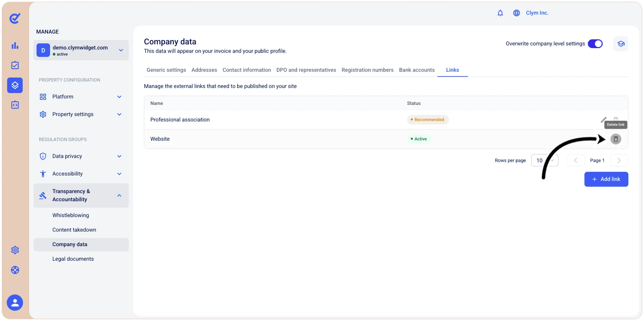This screenshot has width=644, height=321.
Task: Click the Website row name
Action: tap(160, 139)
